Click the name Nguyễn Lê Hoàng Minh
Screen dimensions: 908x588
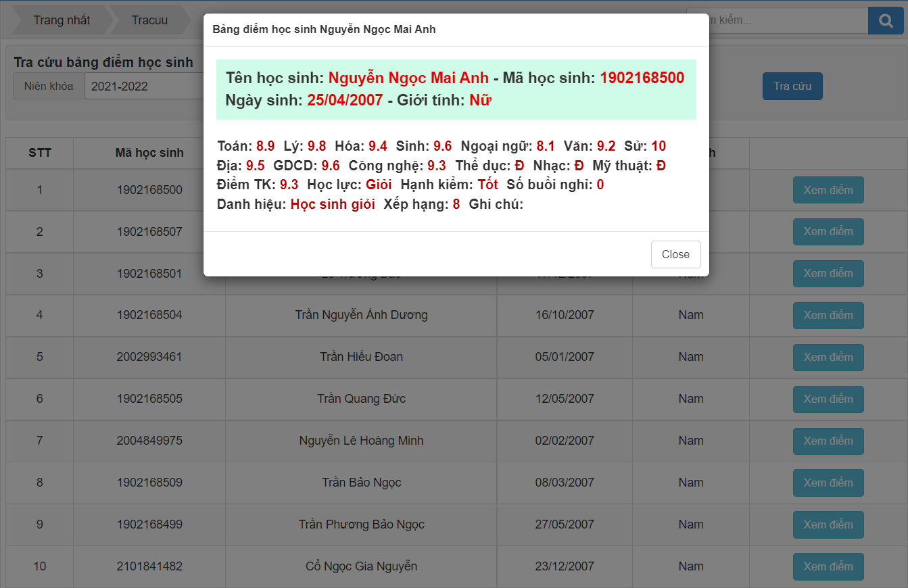[361, 441]
